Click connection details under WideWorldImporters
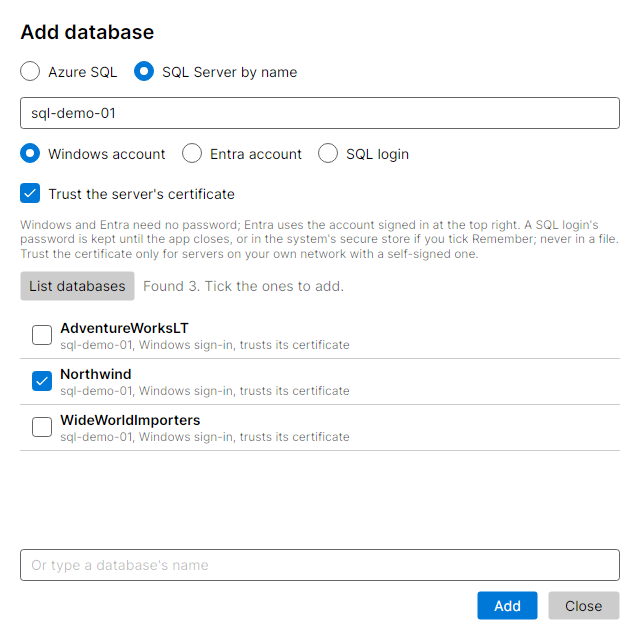 (x=205, y=437)
